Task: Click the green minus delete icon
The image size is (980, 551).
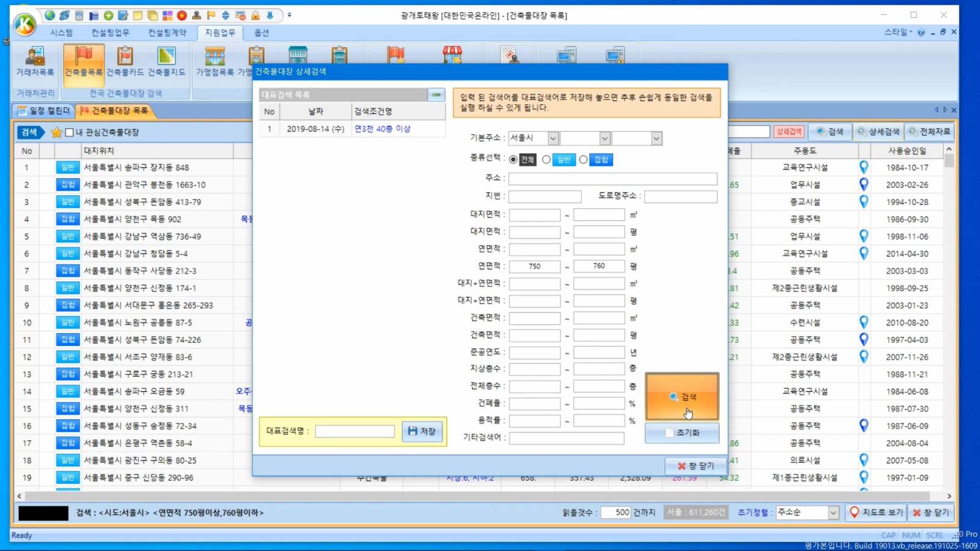Action: pos(436,95)
